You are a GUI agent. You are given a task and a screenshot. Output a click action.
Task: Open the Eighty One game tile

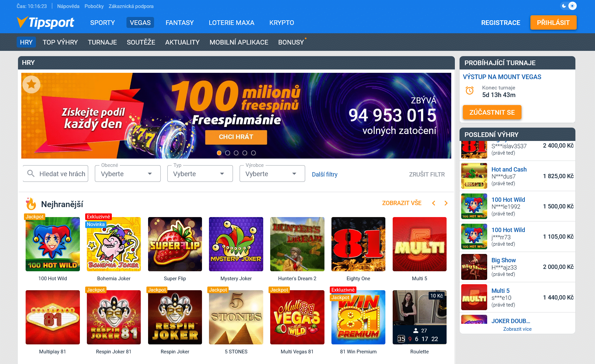358,244
